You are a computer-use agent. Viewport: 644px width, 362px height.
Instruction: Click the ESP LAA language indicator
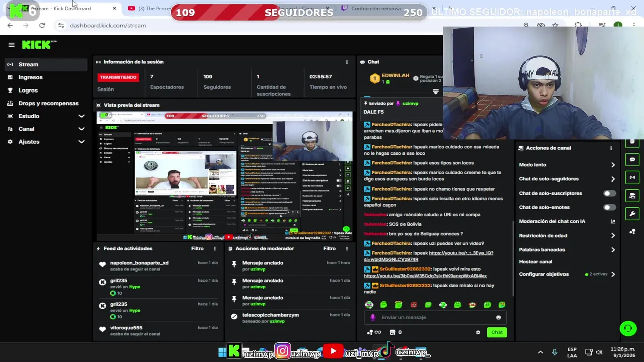(x=572, y=352)
